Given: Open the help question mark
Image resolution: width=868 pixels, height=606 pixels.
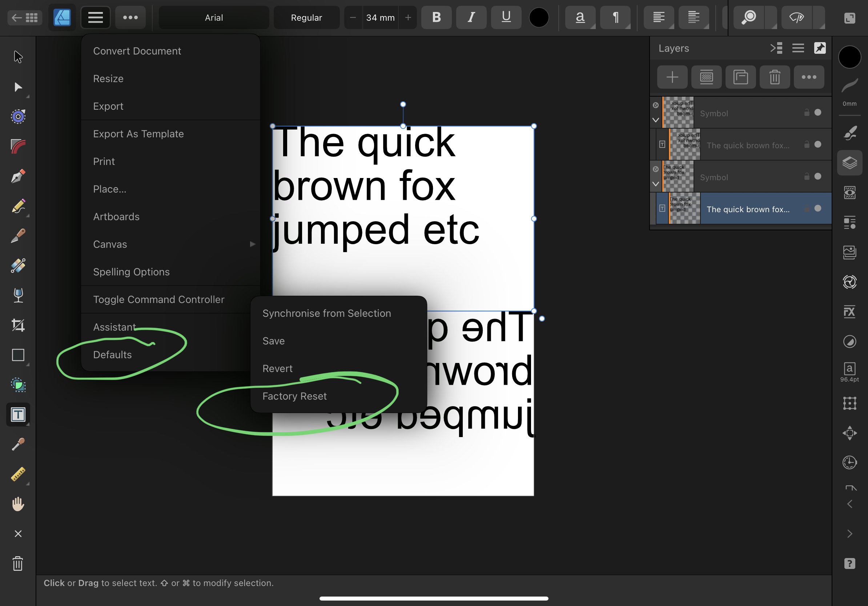Looking at the screenshot, I should point(849,564).
